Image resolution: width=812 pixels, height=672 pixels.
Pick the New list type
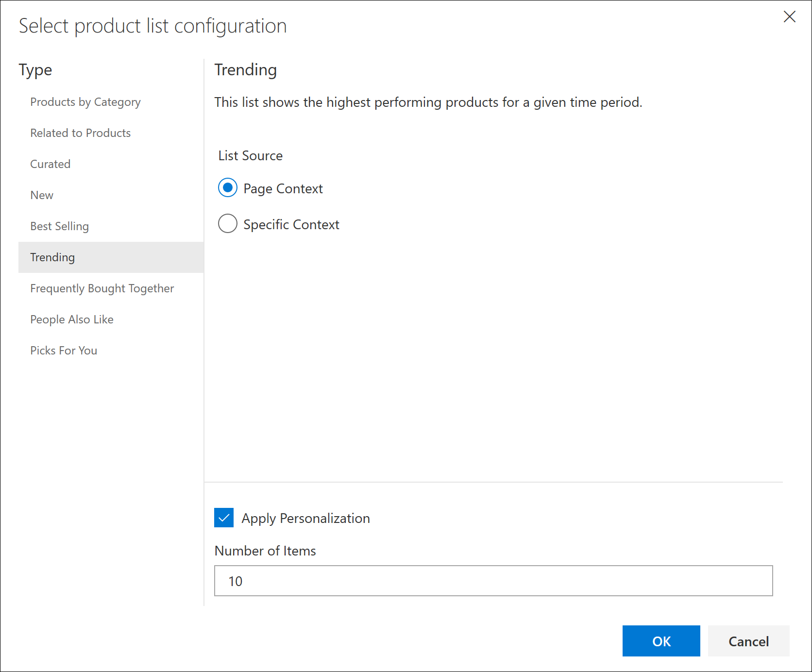[42, 195]
